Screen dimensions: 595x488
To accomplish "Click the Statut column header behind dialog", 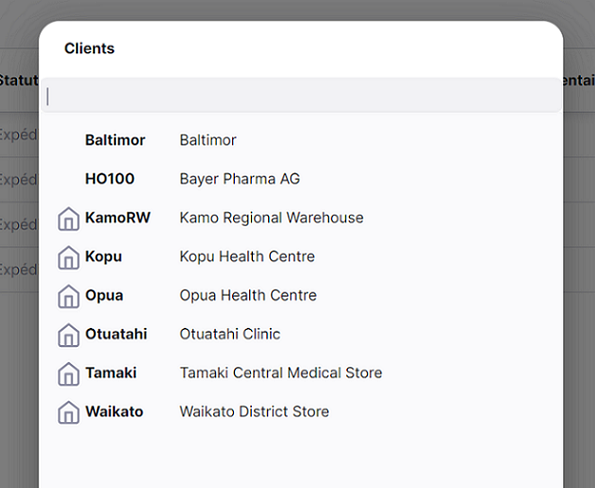I will [x=19, y=80].
